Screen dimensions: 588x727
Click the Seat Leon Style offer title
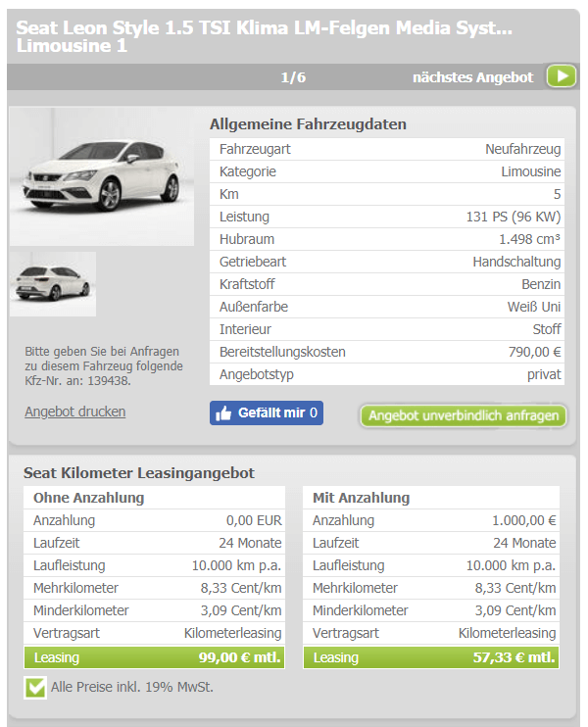tap(265, 36)
